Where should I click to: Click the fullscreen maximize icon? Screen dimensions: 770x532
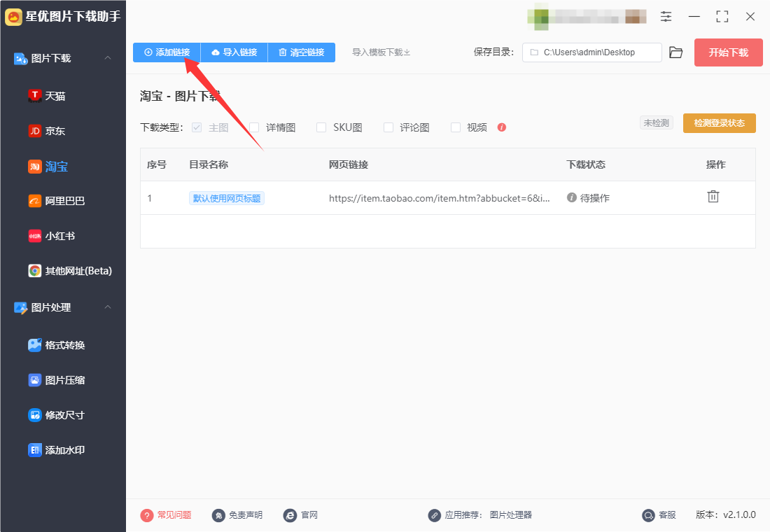point(722,17)
